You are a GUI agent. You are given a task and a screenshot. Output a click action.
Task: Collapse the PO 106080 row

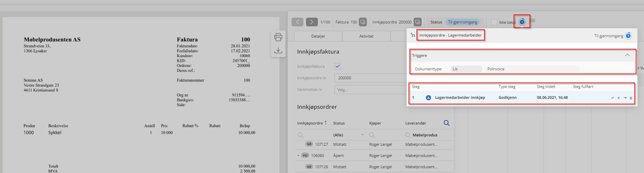(298, 156)
